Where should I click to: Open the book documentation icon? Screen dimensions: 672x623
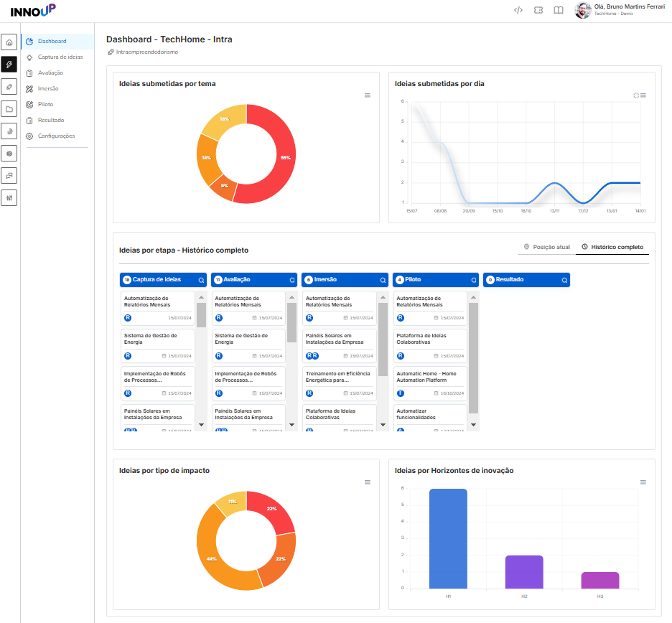(558, 10)
